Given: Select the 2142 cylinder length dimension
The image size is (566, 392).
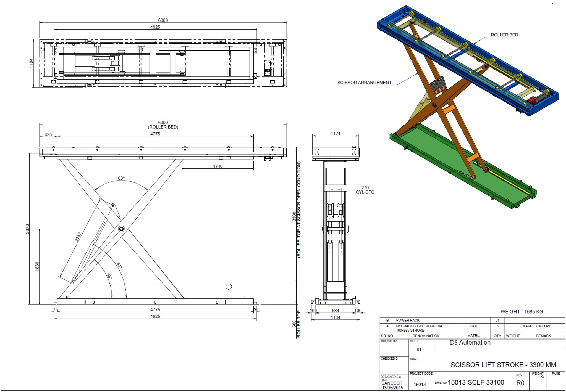Looking at the screenshot, I should tap(78, 237).
